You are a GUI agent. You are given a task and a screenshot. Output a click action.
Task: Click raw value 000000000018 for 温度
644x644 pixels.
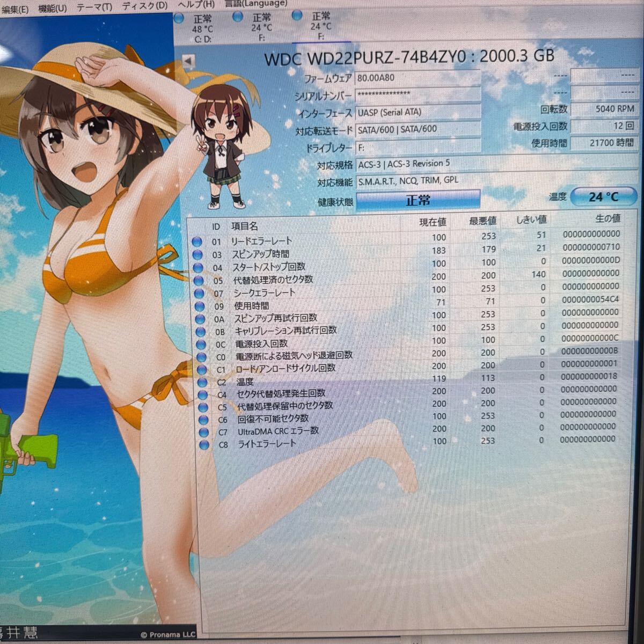pos(589,377)
